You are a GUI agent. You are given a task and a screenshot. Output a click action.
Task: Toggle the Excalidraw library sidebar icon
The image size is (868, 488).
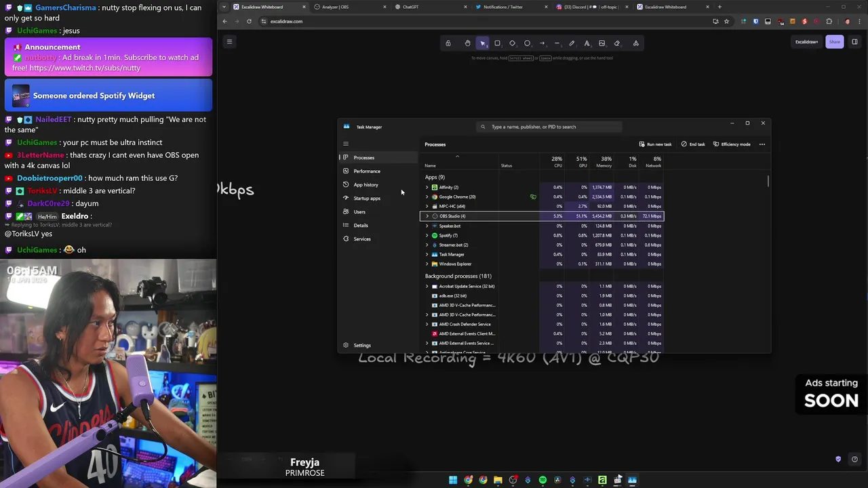click(x=854, y=41)
